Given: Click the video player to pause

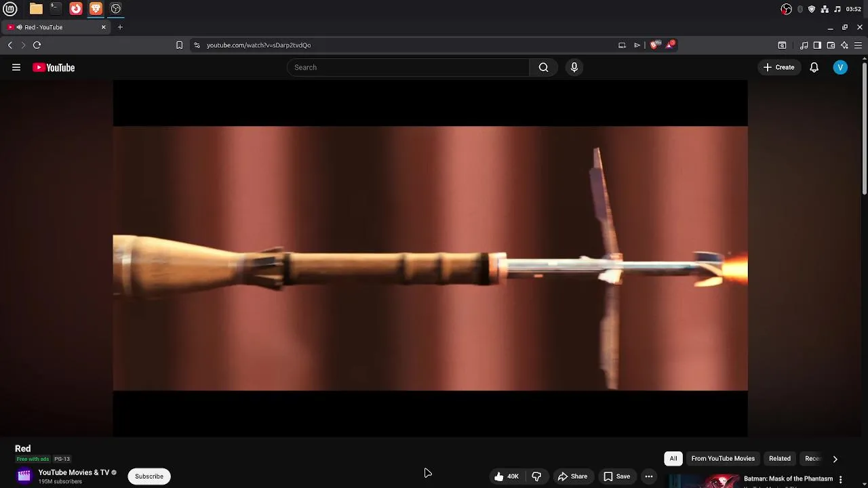Looking at the screenshot, I should 430,258.
